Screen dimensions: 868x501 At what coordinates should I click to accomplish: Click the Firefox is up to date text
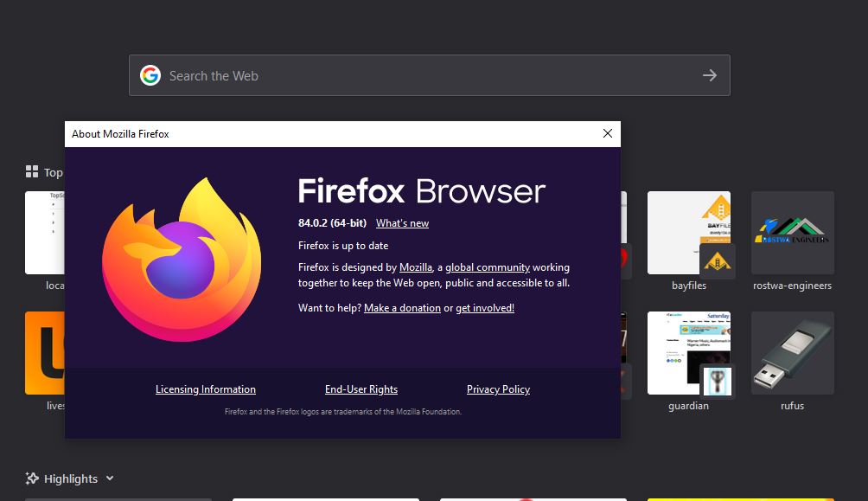[x=343, y=246]
